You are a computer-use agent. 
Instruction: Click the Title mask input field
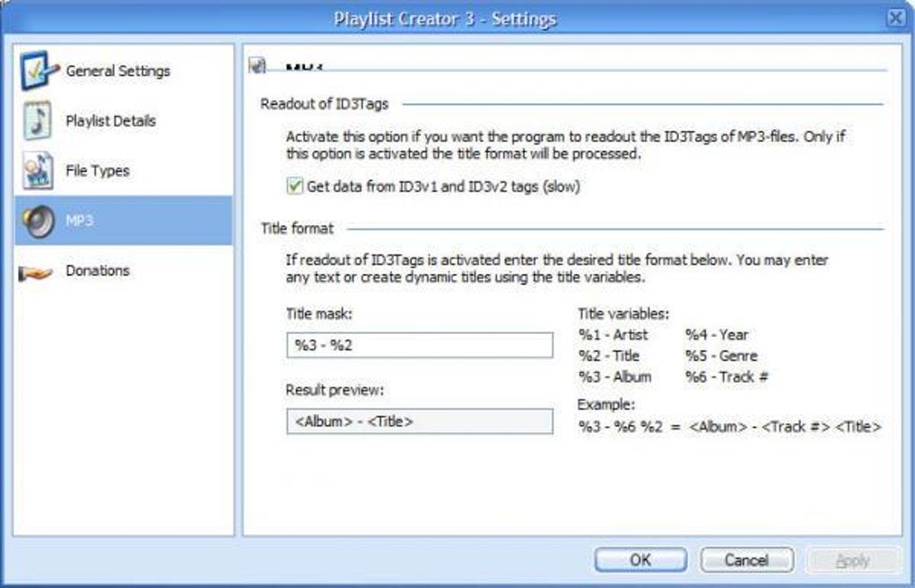tap(420, 345)
